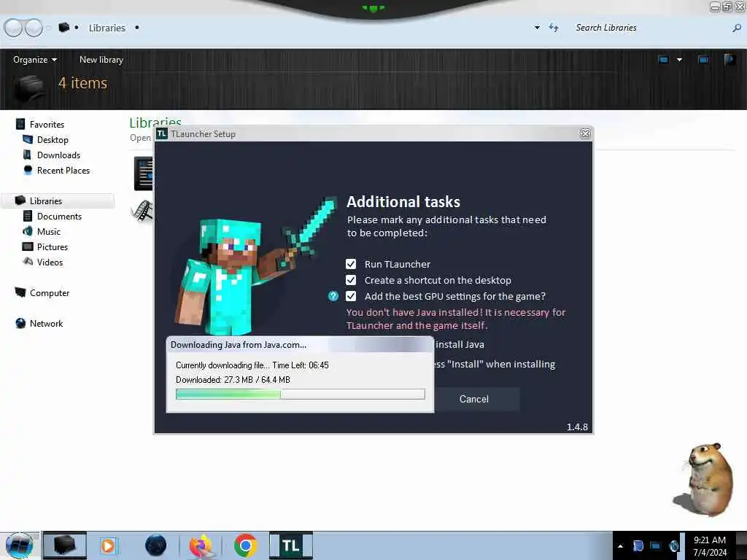Launch Google Chrome from the taskbar
This screenshot has width=747, height=560.
245,545
